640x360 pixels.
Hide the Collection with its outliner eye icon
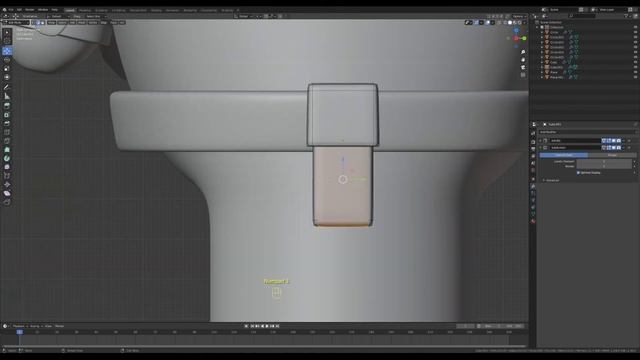636,27
